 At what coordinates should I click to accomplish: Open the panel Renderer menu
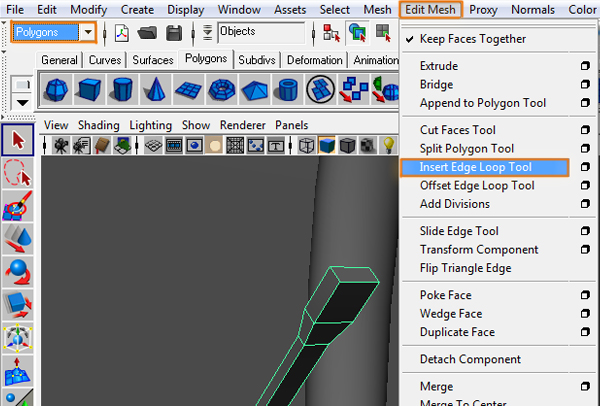[x=243, y=125]
